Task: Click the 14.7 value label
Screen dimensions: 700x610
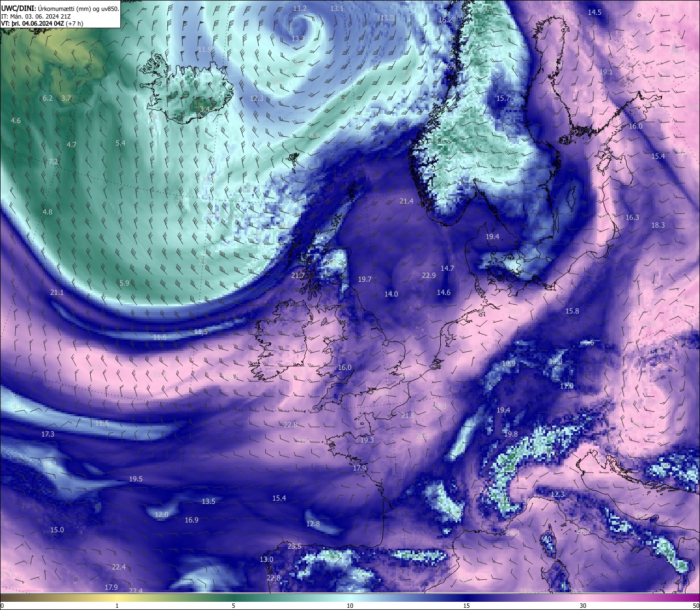Action: coord(447,268)
